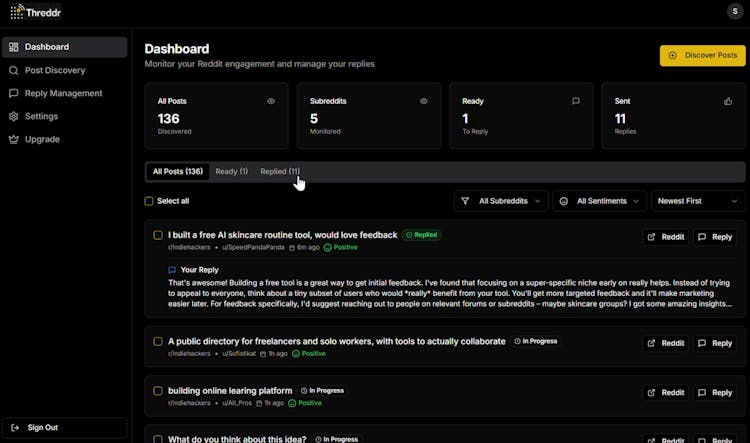Open online learing platform post on Reddit
This screenshot has height=443, width=750.
(x=666, y=393)
